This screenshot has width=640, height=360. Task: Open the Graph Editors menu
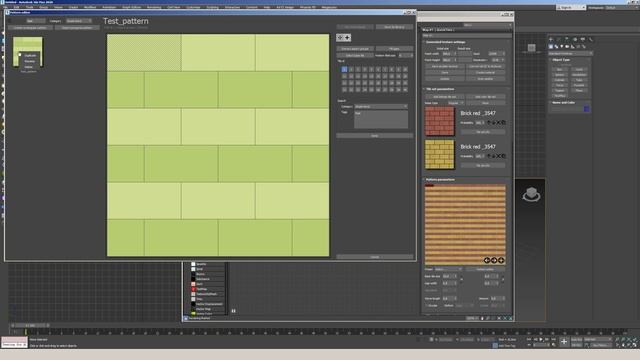[131, 7]
